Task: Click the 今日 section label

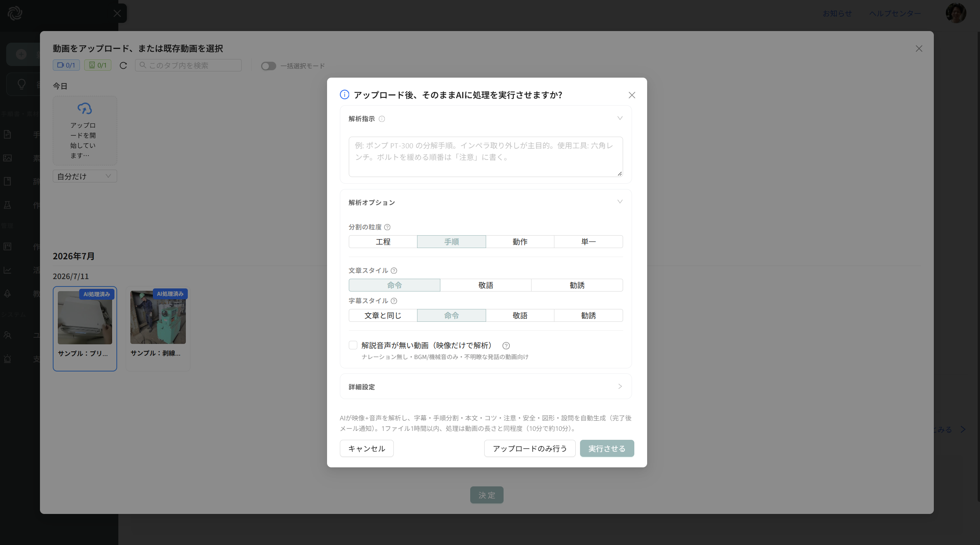Action: tap(60, 86)
